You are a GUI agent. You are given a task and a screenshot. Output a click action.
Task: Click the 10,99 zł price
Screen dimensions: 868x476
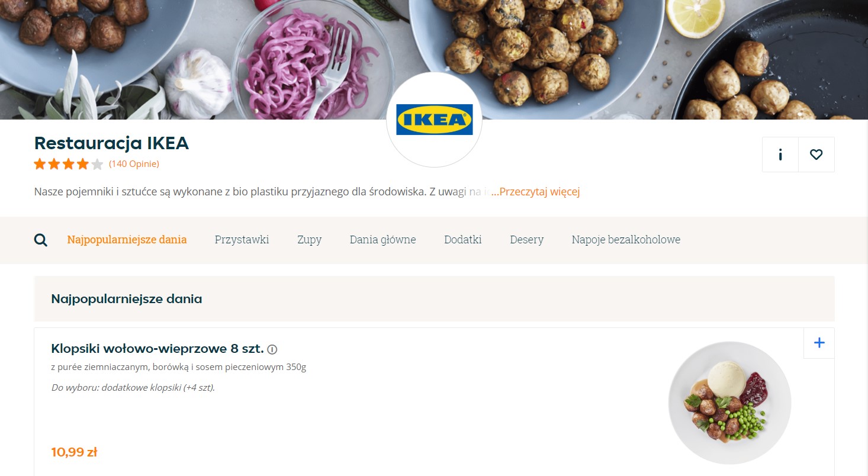pos(74,452)
